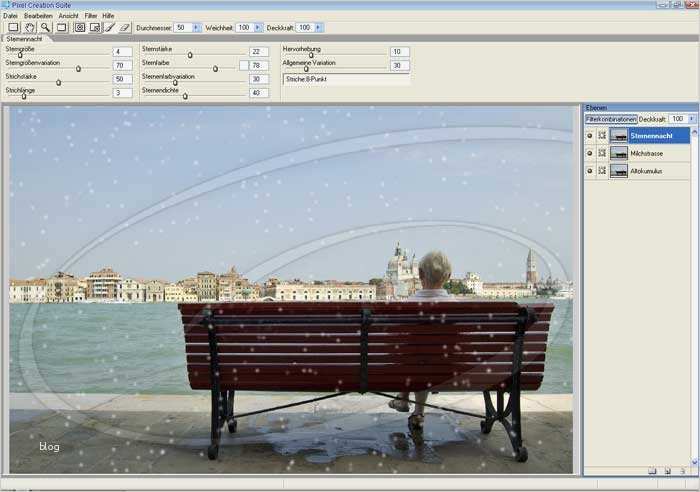Click the Strichlänge slider handle

tap(24, 96)
